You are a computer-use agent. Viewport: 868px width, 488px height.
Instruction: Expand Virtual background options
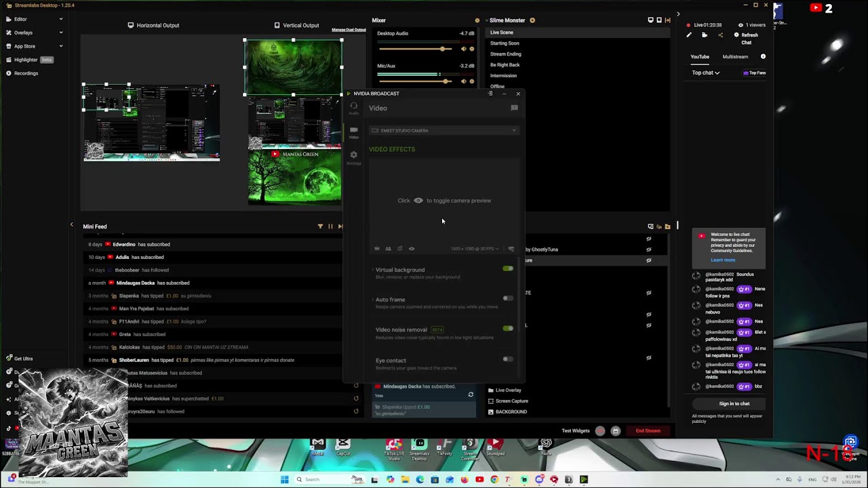pos(372,270)
